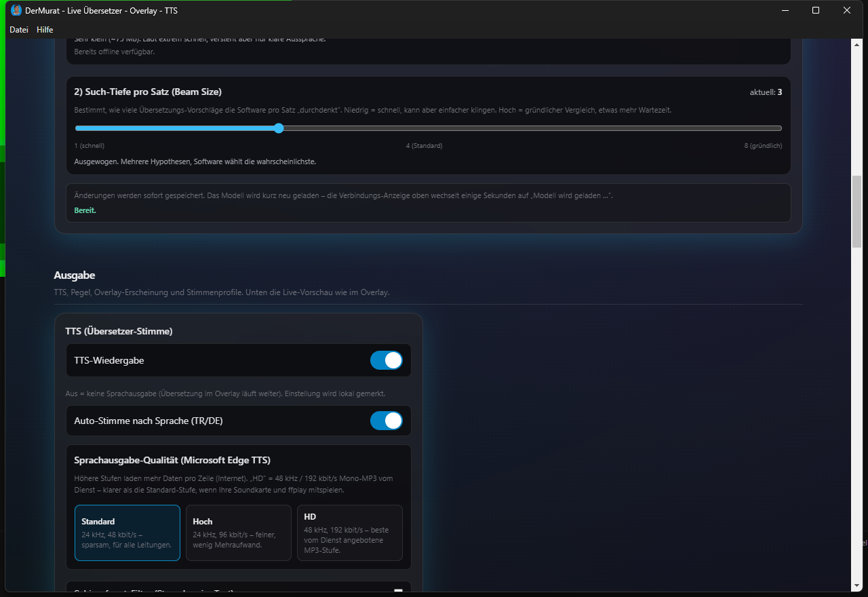Viewport: 868px width, 597px height.
Task: Click the 'Sprachausgabe-Qualität (Microsoft Edge TTS)' heading
Action: (x=172, y=461)
